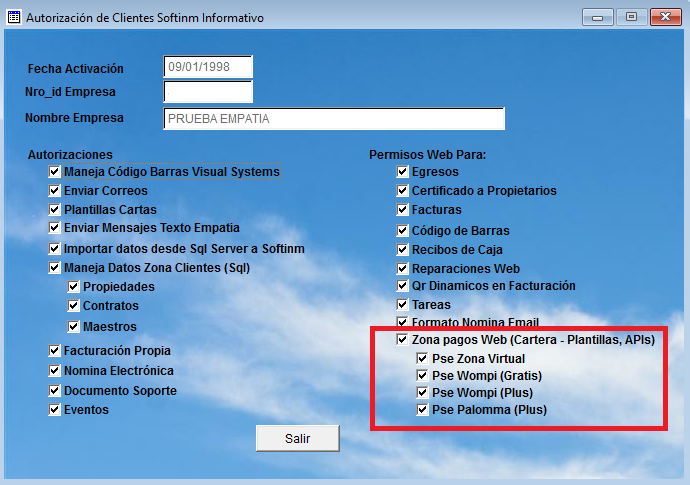Toggle Reparaciones Web checkbox

(x=402, y=268)
